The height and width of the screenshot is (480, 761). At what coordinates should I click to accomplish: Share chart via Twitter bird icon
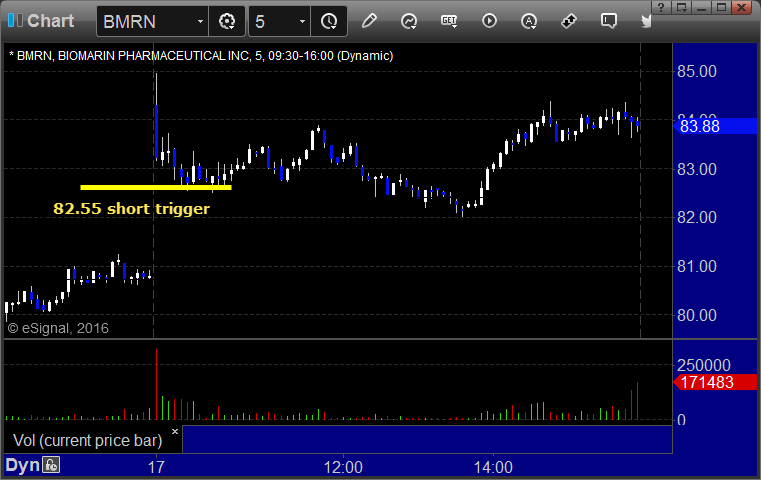[x=646, y=21]
